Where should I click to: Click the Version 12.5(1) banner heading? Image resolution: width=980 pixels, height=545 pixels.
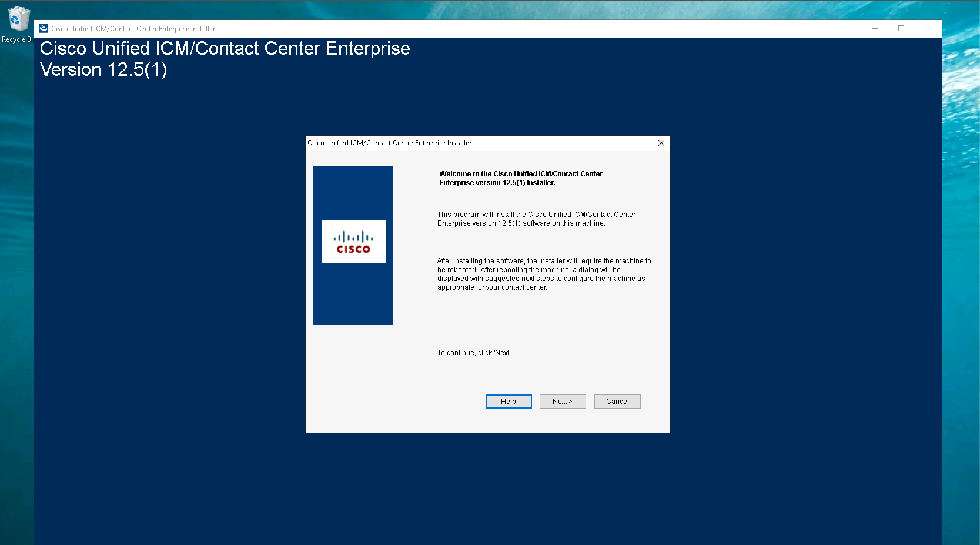[x=103, y=70]
